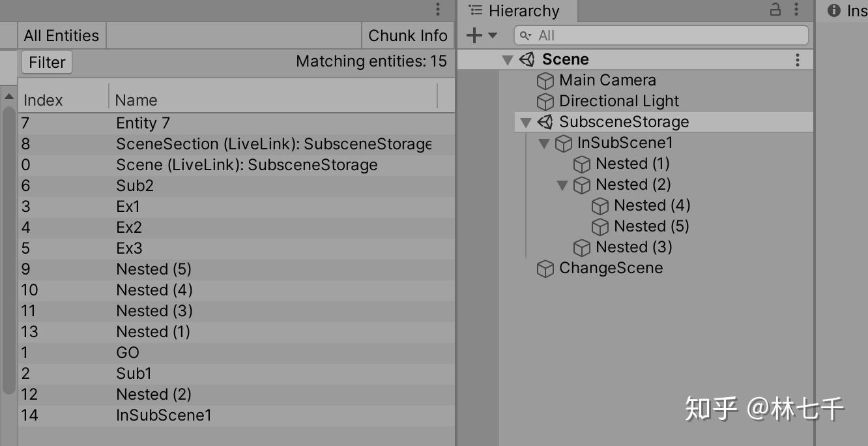Click the cube icon beside Nested (4)
Screen dimensions: 868x446
click(x=600, y=205)
